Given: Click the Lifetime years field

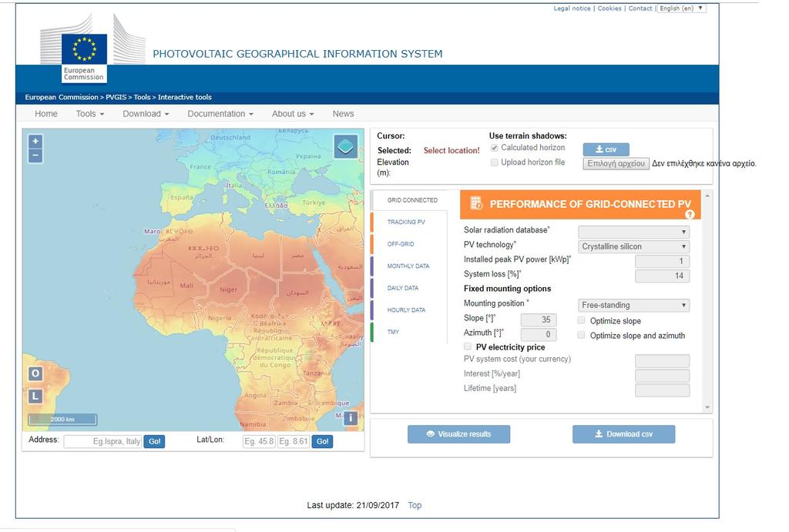Looking at the screenshot, I should [662, 390].
